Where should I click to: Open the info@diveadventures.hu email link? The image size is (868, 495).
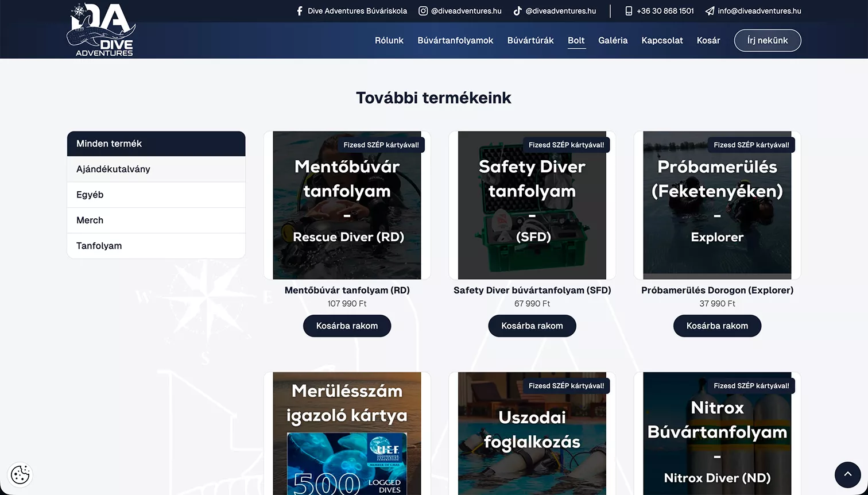[x=759, y=11]
